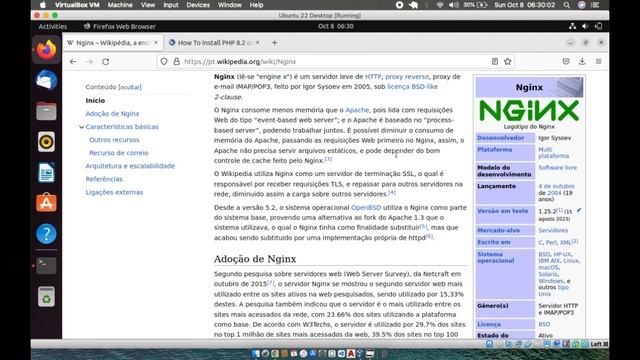Viewport: 640px width, 360px height.
Task: Click macOS Wi-Fi menu bar icon
Action: pos(440,5)
